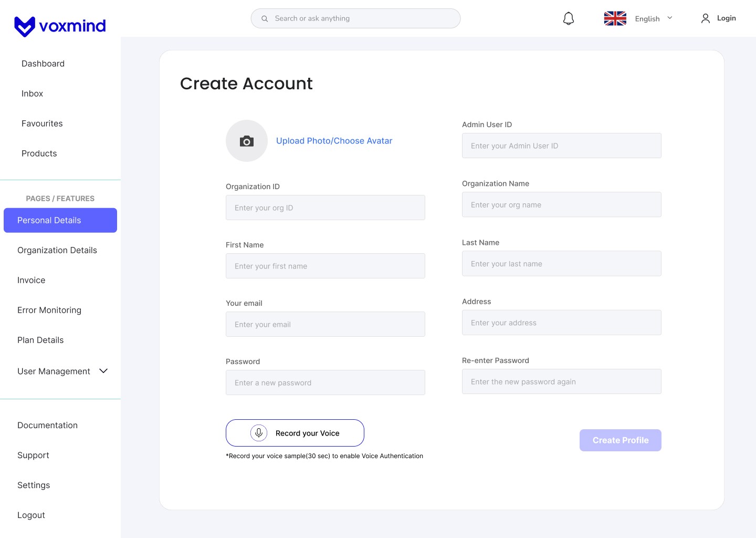
Task: Click the user profile icon beside Login
Action: point(706,18)
